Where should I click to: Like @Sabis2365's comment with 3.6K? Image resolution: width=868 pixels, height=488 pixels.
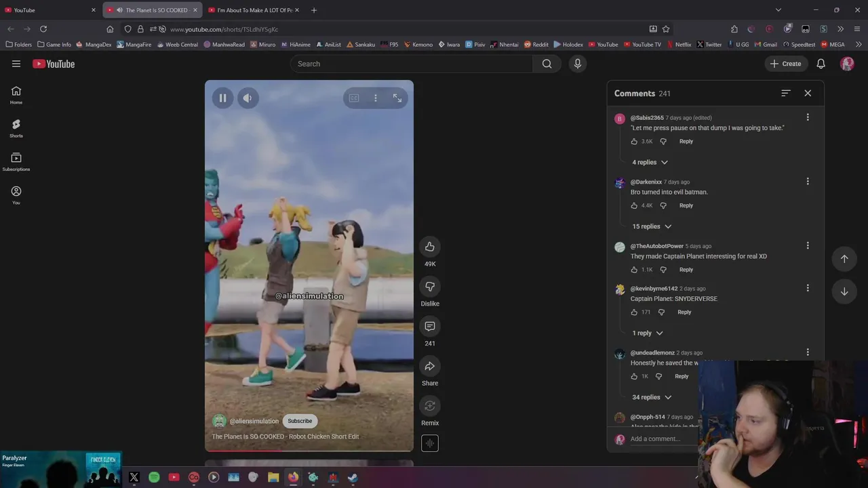click(634, 142)
